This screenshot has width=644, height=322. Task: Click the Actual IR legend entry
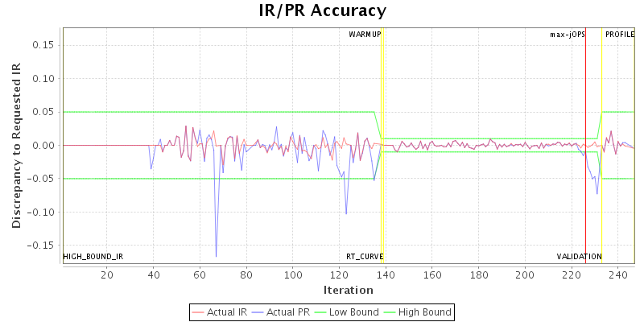[x=221, y=312]
